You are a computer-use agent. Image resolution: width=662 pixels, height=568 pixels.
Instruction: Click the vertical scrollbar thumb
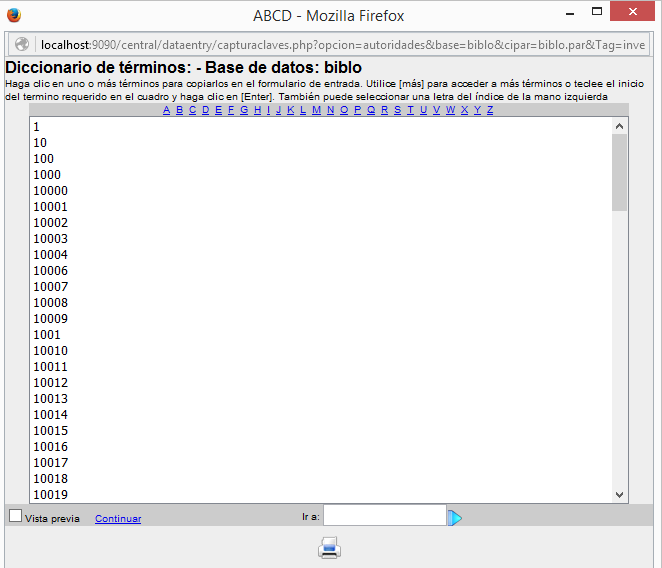pos(619,172)
